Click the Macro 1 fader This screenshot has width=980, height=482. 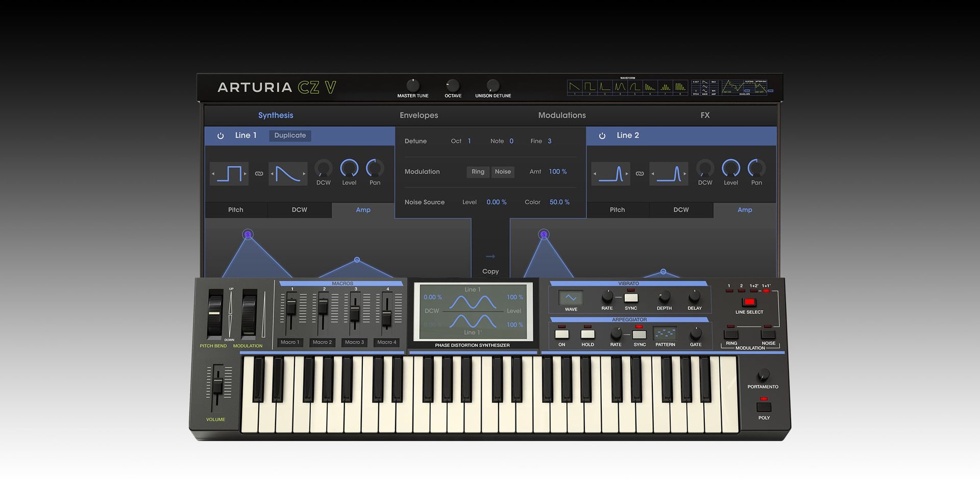pyautogui.click(x=291, y=307)
